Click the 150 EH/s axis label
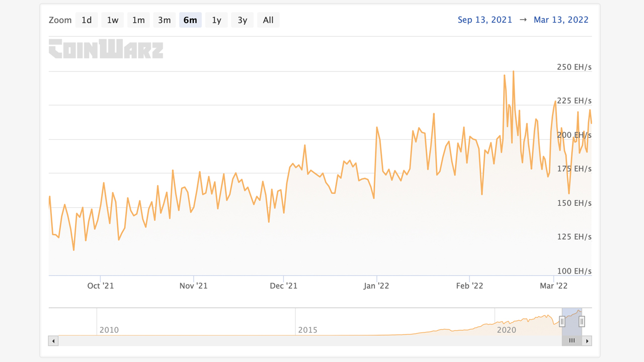644x362 pixels. (574, 203)
